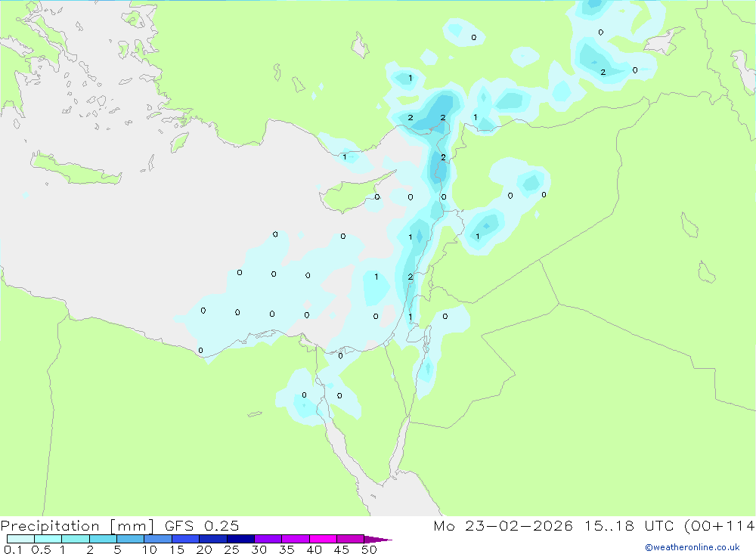Image resolution: width=756 pixels, height=554 pixels.
Task: Click the weatheronline.co.uk copyright link
Action: (x=692, y=547)
